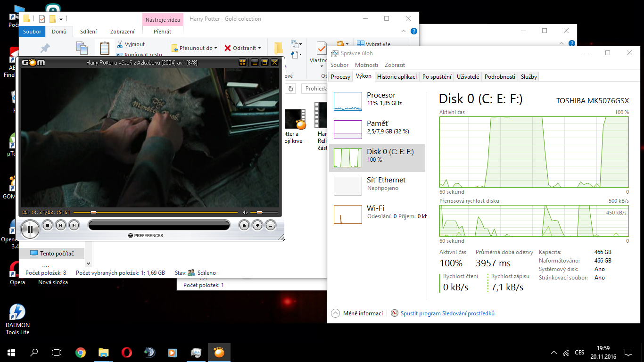Open the Windows Start button
Screen dimensions: 644x362
[11, 352]
